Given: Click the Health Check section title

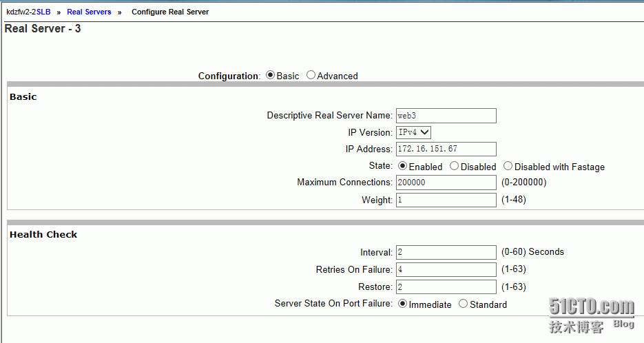Looking at the screenshot, I should pos(43,235).
